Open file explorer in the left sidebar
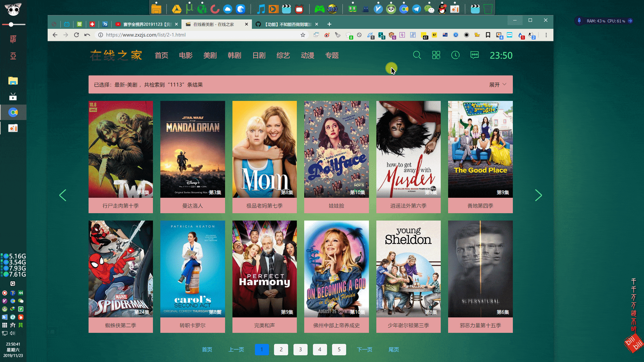Image resolution: width=644 pixels, height=362 pixels. coord(13,81)
